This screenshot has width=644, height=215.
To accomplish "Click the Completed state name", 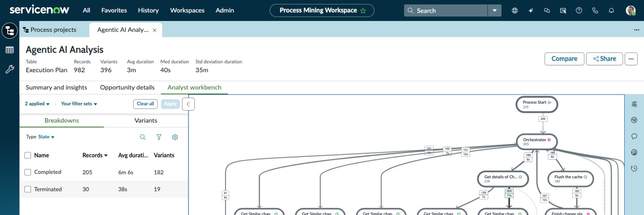I will 48,172.
